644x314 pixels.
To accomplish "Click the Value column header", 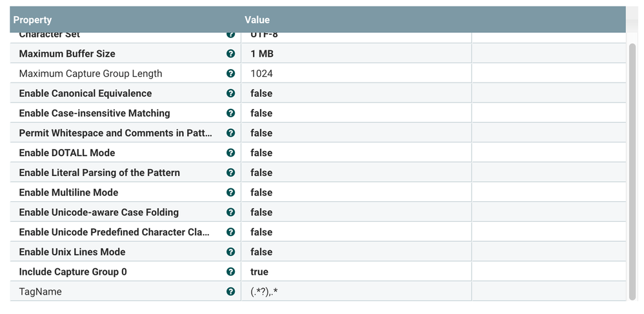I will tap(257, 20).
